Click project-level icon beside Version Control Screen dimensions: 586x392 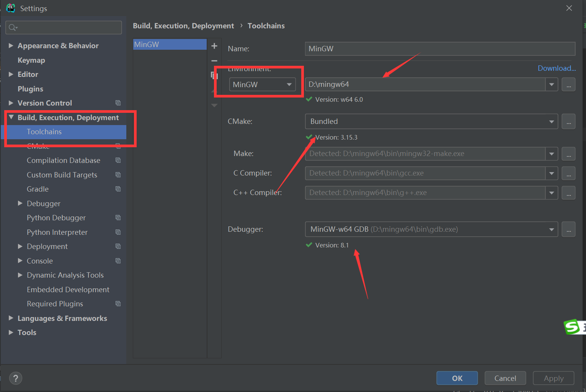point(118,103)
